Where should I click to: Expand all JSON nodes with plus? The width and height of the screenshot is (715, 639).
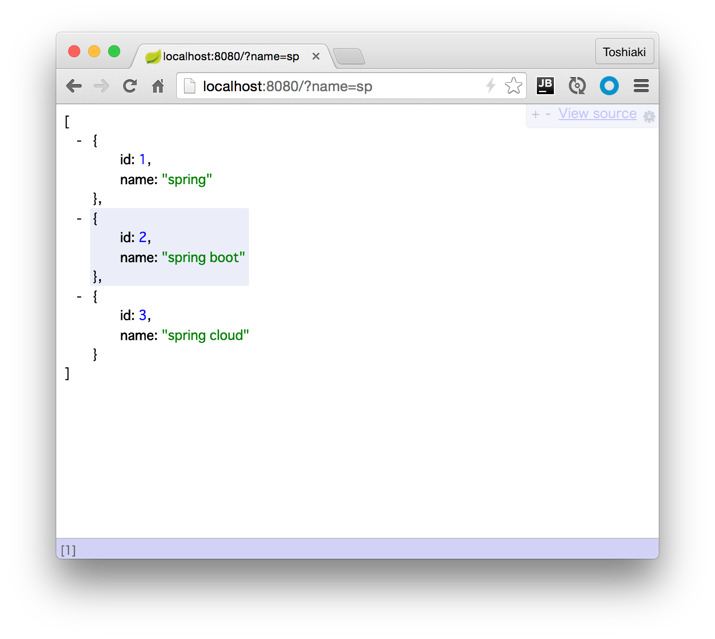coord(535,114)
